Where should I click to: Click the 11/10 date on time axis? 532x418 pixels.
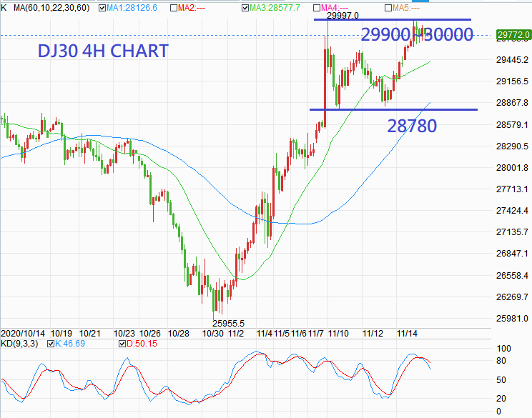point(339,333)
